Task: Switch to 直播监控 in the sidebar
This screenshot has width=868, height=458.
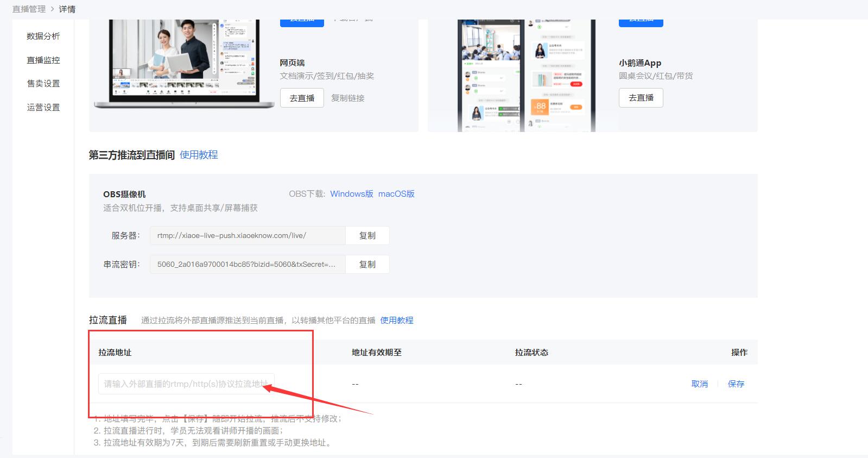Action: coord(43,60)
